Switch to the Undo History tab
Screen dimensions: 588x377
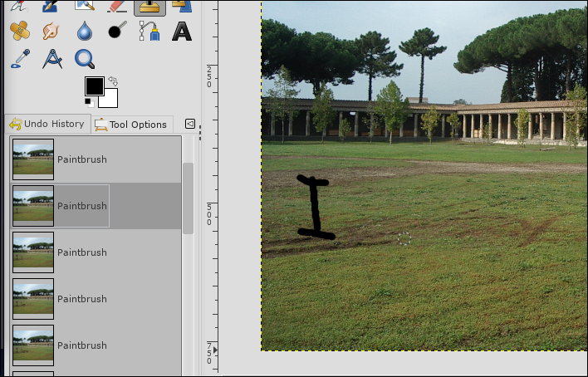47,124
